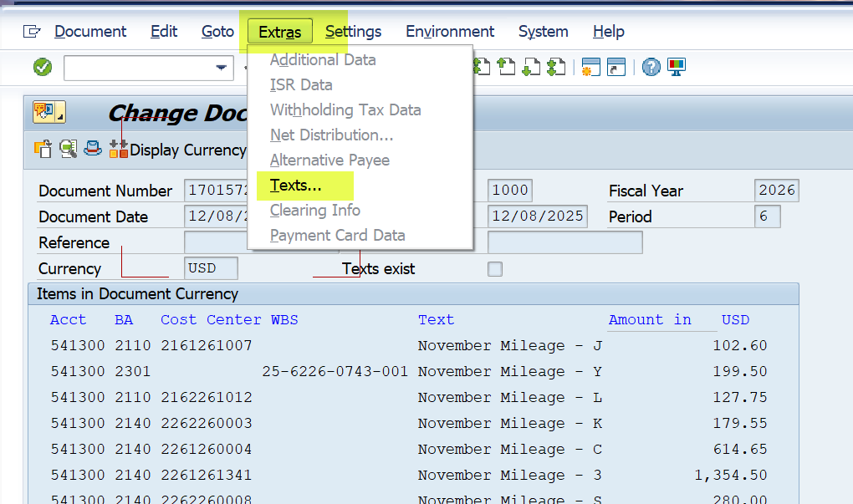Open the Document Header hat icon
Image resolution: width=853 pixels, height=504 pixels.
(93, 149)
